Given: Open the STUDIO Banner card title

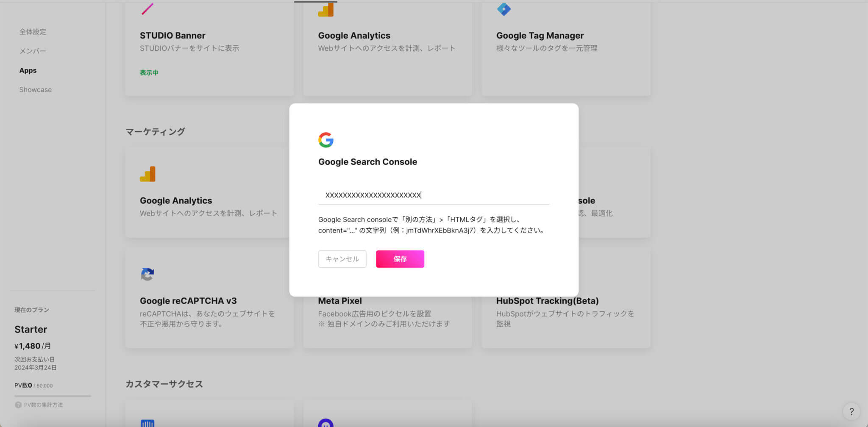Looking at the screenshot, I should pyautogui.click(x=172, y=36).
